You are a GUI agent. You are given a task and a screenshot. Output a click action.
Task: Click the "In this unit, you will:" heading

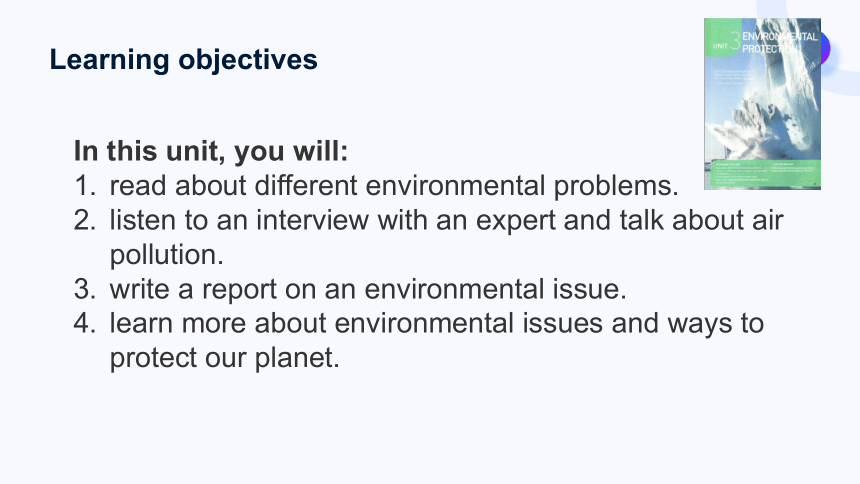pos(211,151)
